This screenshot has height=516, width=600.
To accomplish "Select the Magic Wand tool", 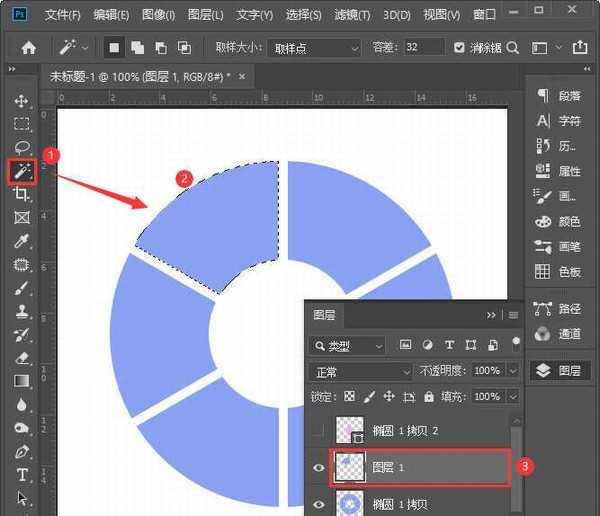I will pos(21,172).
